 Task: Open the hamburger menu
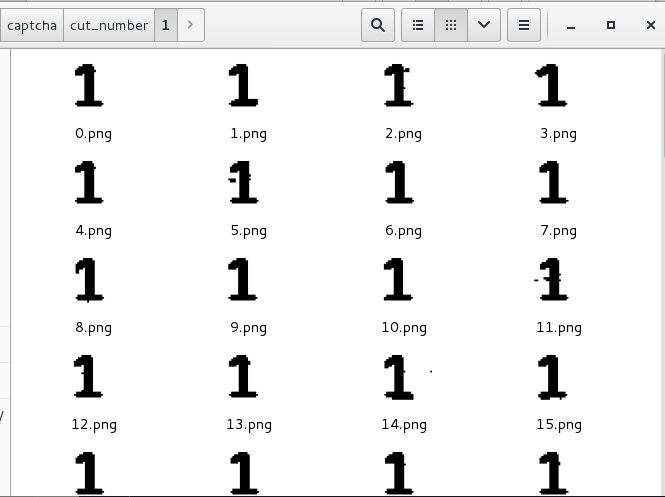(x=524, y=25)
